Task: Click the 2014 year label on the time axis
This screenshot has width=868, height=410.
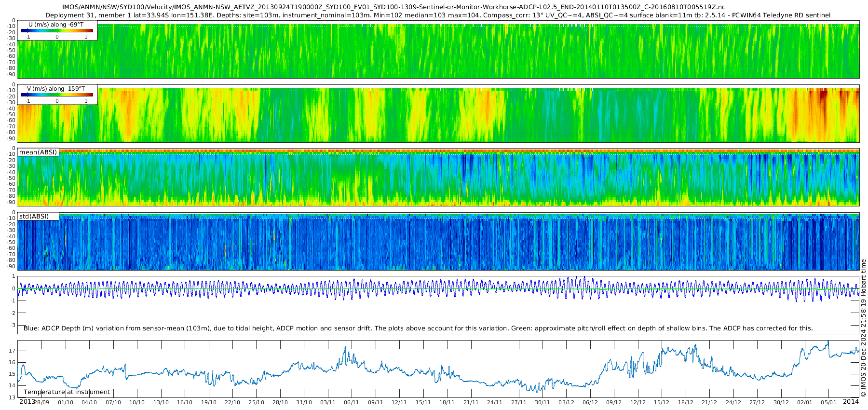Action: (851, 402)
